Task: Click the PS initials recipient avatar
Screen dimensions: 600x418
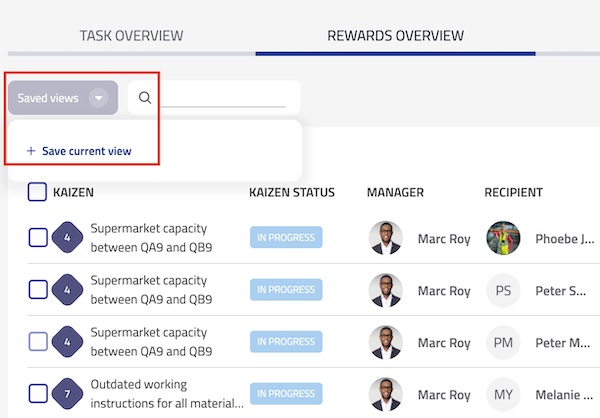Action: [x=503, y=291]
